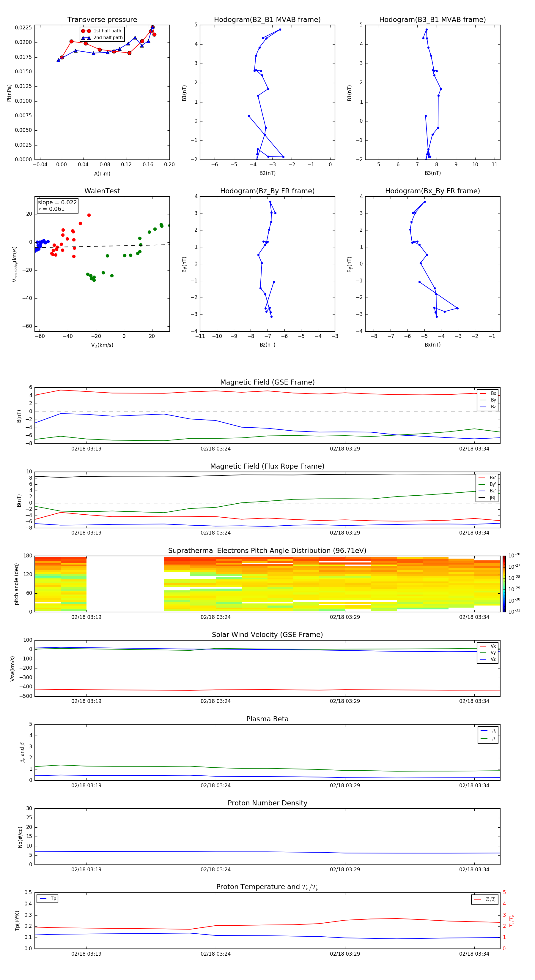535x980 pixels.
Task: Click 'Vx' in the solar wind legend
Action: pyautogui.click(x=493, y=646)
